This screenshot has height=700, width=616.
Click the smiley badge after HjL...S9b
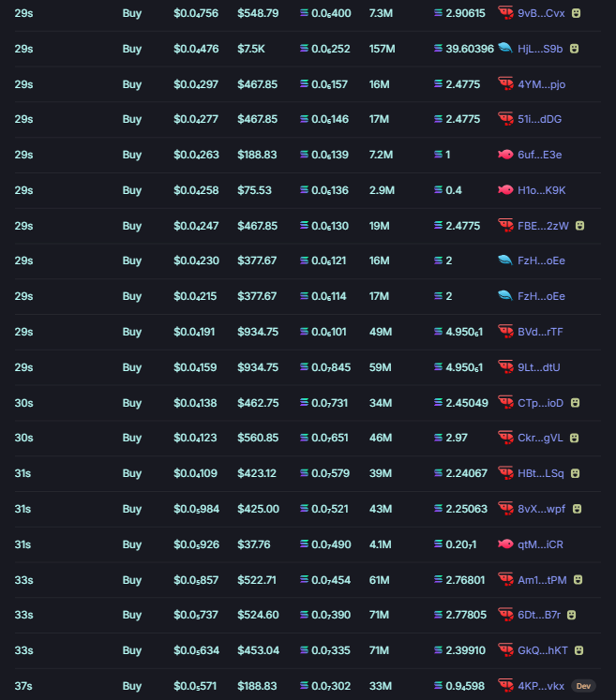tap(575, 48)
